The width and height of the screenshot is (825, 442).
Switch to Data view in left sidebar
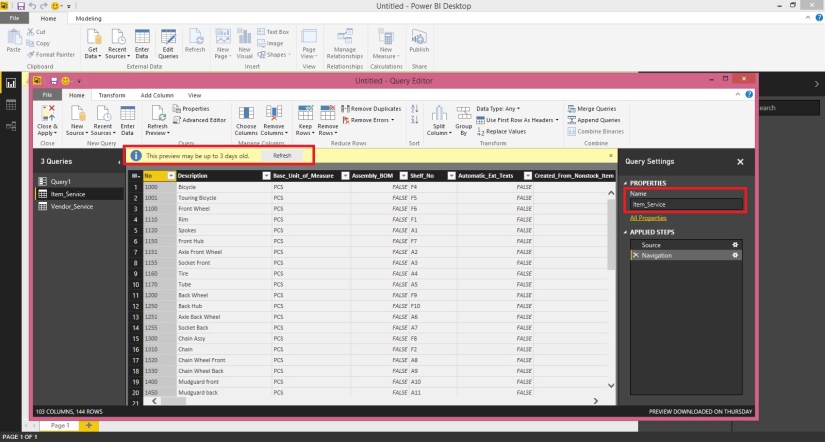tap(11, 105)
